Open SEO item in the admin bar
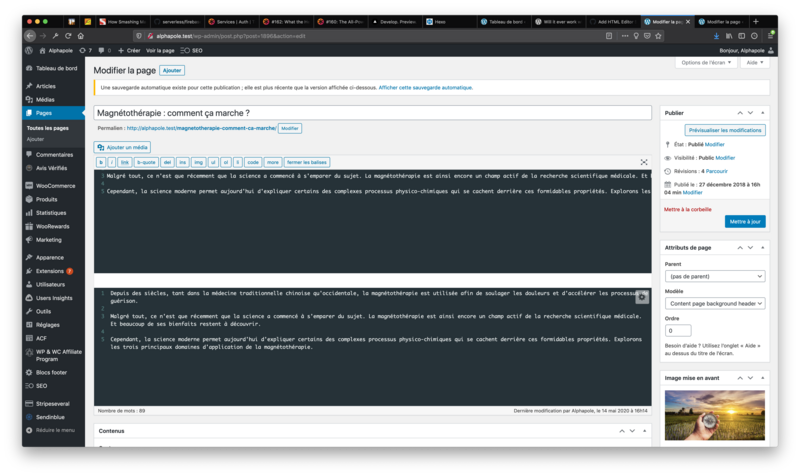 click(192, 51)
